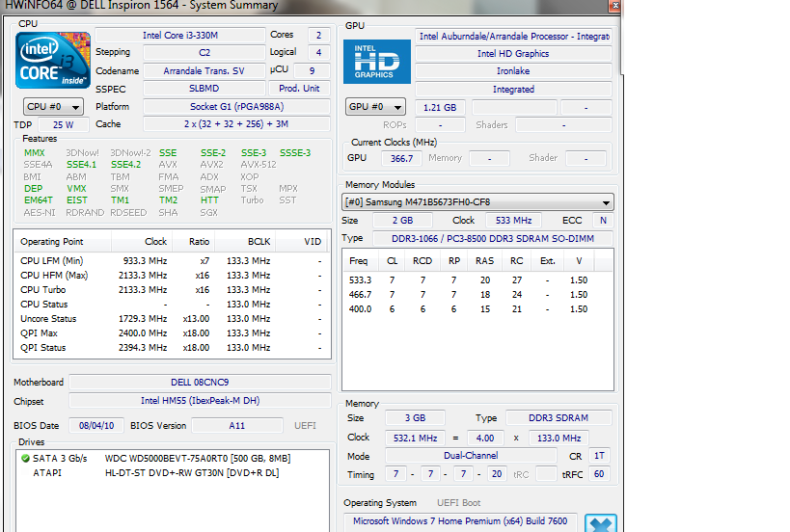Click the motherboard DELL 08CNC9 field
Screen dimensions: 790x532
200,382
